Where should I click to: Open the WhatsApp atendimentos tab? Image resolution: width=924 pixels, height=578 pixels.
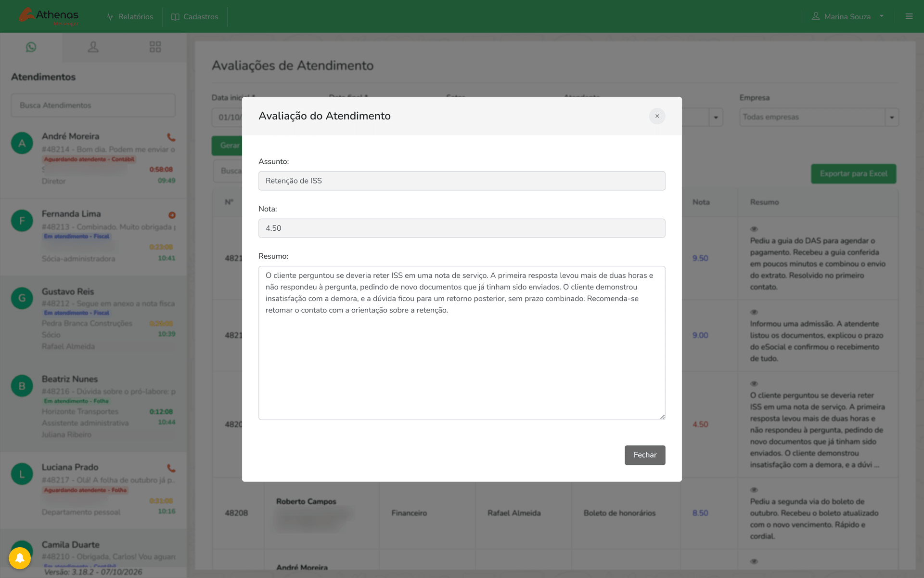[31, 47]
